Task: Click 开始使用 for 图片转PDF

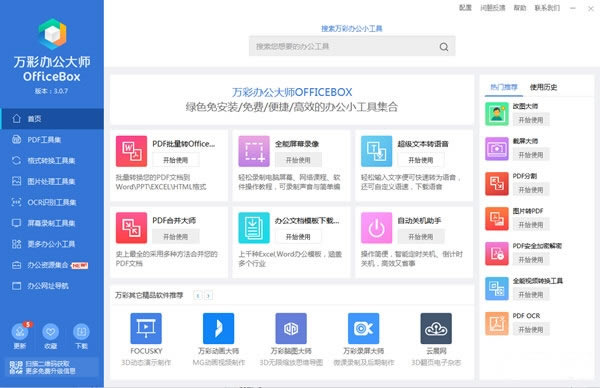Action: tap(531, 225)
